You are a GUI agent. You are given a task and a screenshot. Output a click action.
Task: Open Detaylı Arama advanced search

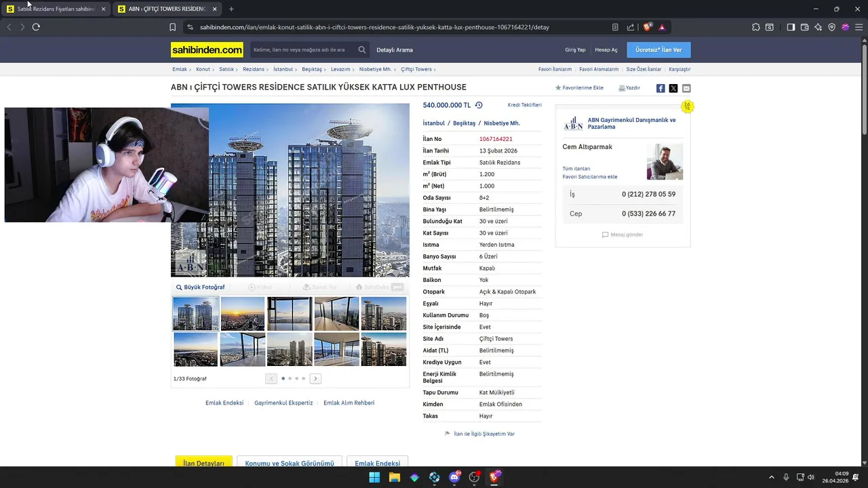coord(395,49)
